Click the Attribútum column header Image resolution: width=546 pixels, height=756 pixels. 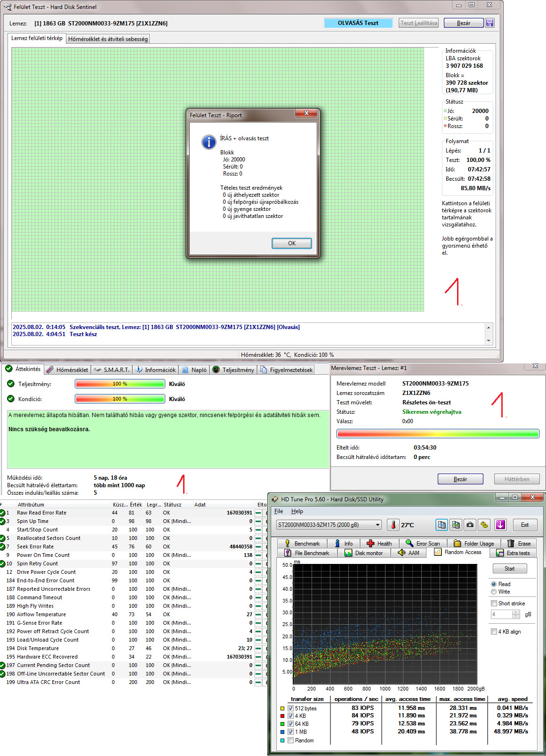[x=64, y=505]
